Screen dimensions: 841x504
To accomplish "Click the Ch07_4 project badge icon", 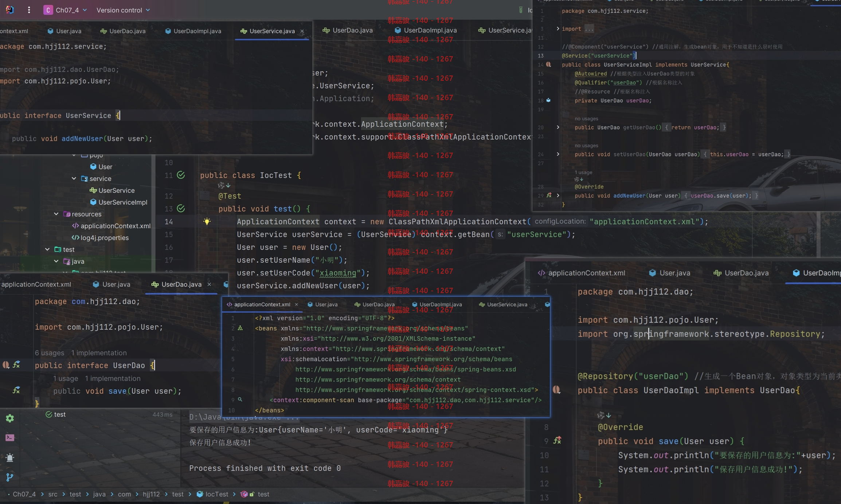I will pos(48,10).
